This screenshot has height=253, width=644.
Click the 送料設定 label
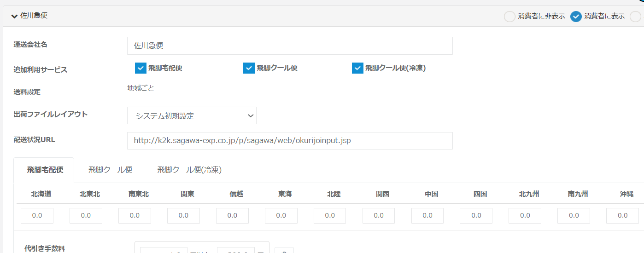pyautogui.click(x=27, y=92)
